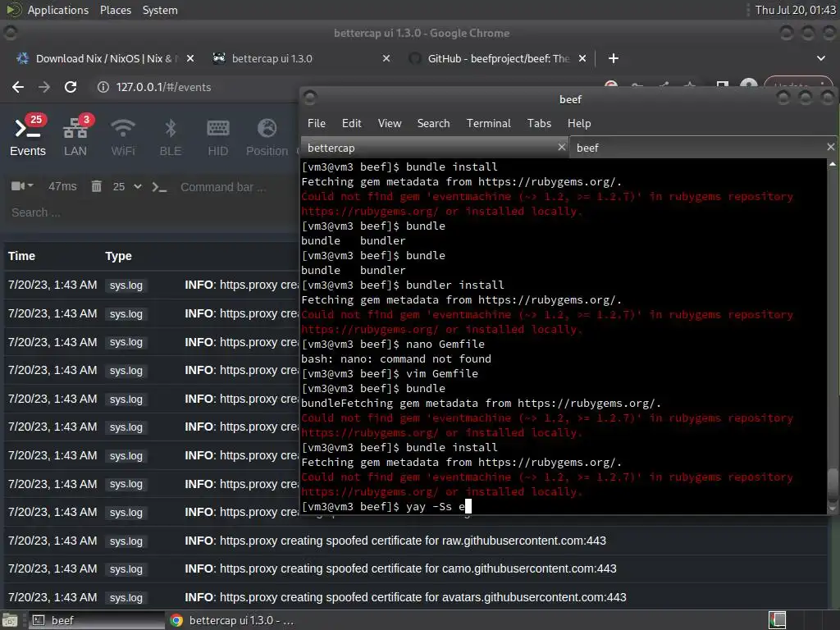The height and width of the screenshot is (630, 840).
Task: Click the terminal vertical scrollbar
Action: [832, 337]
